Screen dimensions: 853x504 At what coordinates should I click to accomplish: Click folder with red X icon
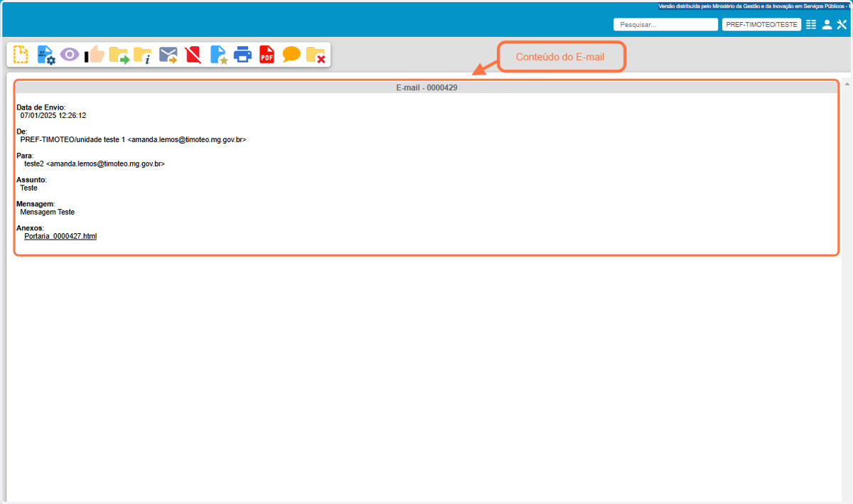[x=316, y=55]
